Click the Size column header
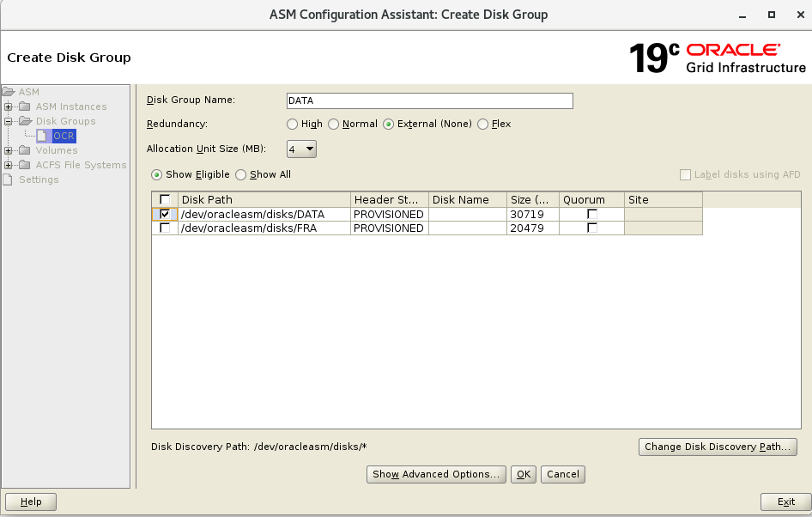Screen dimensions: 812x517 tap(533, 199)
